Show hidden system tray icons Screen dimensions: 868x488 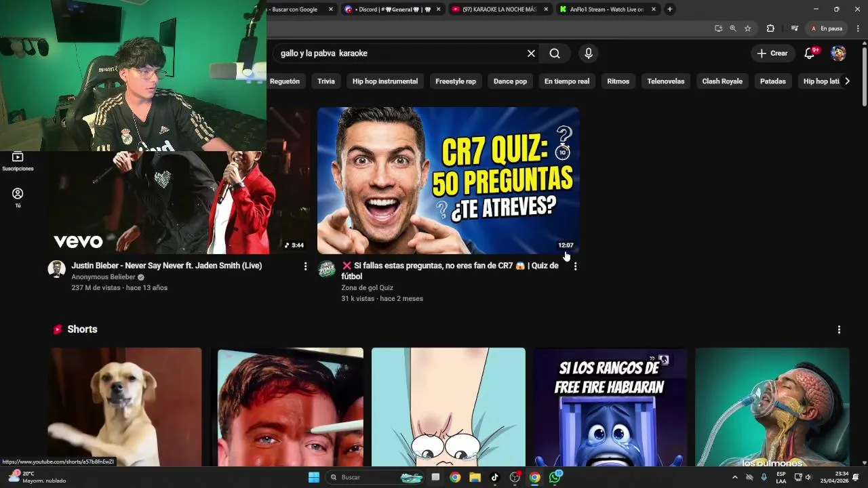coord(734,477)
